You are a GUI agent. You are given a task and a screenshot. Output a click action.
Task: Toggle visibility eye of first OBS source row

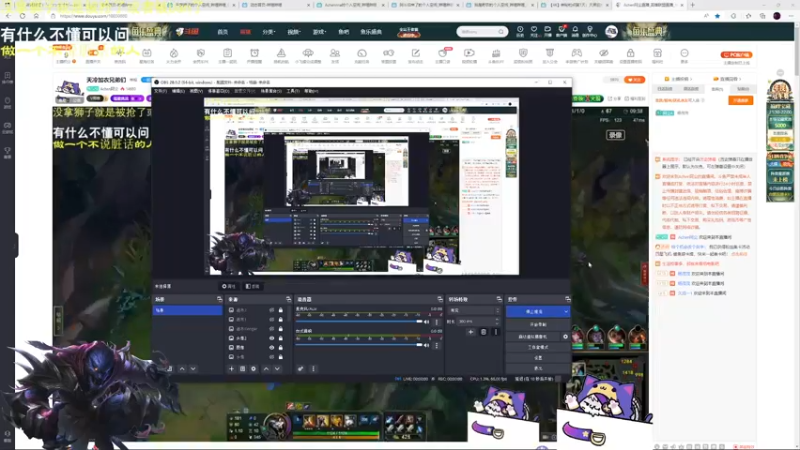pos(271,310)
